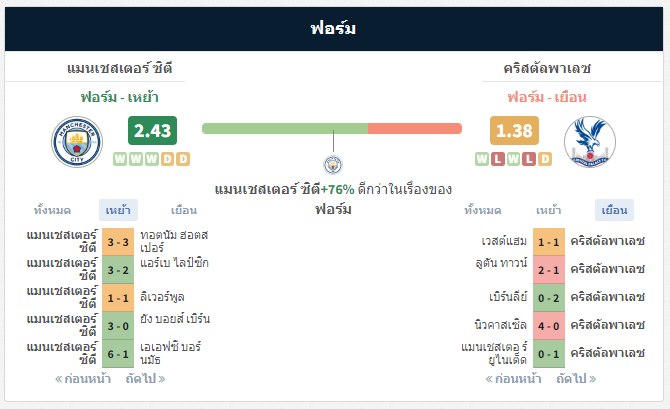Click Crystal Palace's first red L form badge
This screenshot has width=670, height=409.
(497, 159)
